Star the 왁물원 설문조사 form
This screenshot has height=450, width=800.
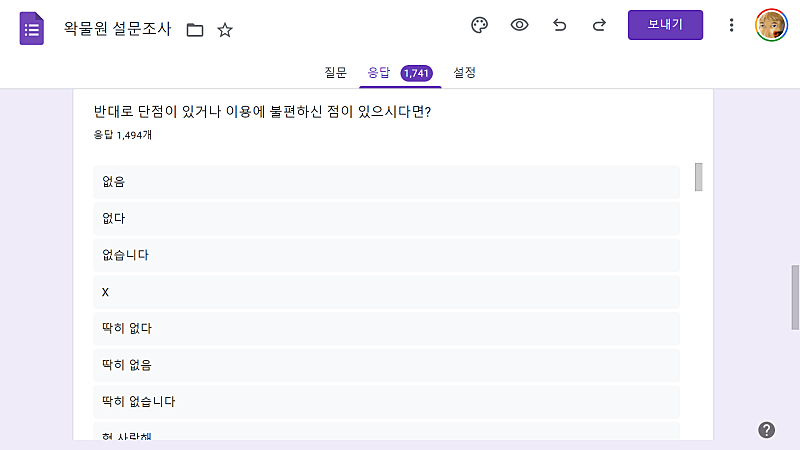(x=225, y=30)
